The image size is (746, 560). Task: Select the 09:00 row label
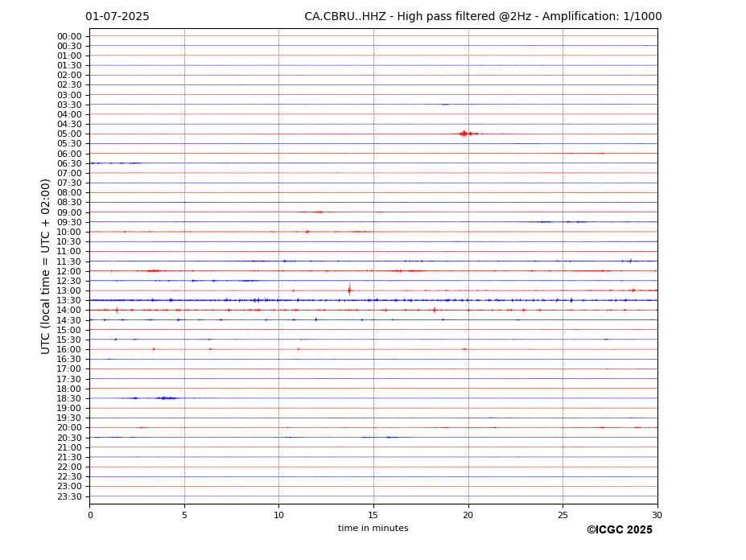[69, 212]
